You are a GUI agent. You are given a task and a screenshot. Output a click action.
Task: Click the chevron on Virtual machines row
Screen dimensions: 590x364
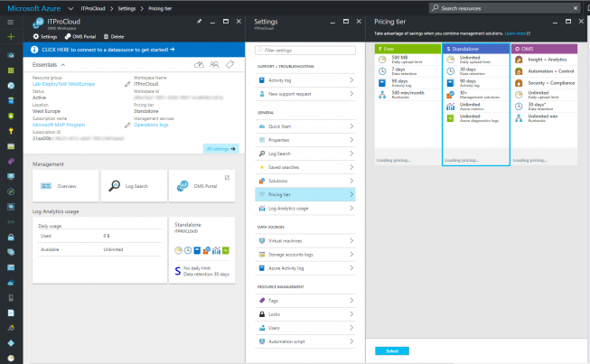tap(351, 240)
